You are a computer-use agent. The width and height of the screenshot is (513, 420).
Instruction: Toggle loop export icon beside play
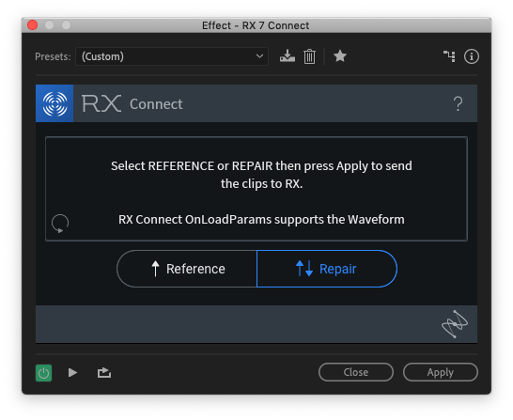(104, 373)
